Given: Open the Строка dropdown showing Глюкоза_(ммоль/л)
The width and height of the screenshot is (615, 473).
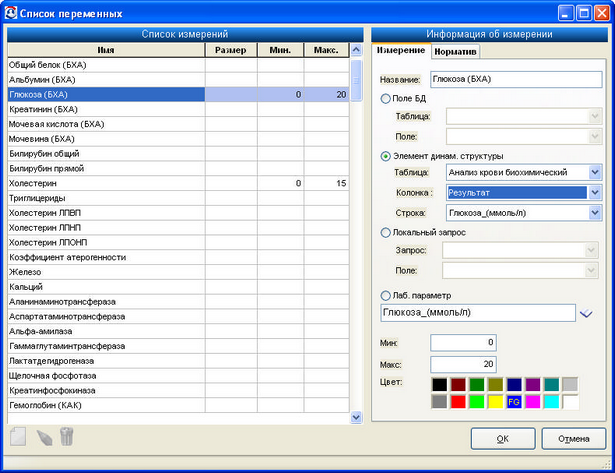Looking at the screenshot, I should [595, 213].
